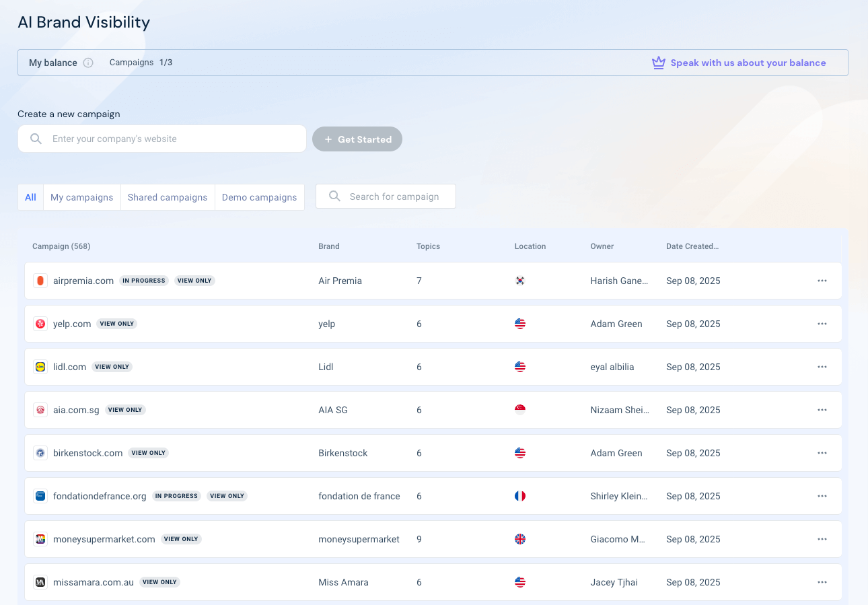Open the missamara.com.au row options menu
Image resolution: width=868 pixels, height=605 pixels.
point(822,581)
